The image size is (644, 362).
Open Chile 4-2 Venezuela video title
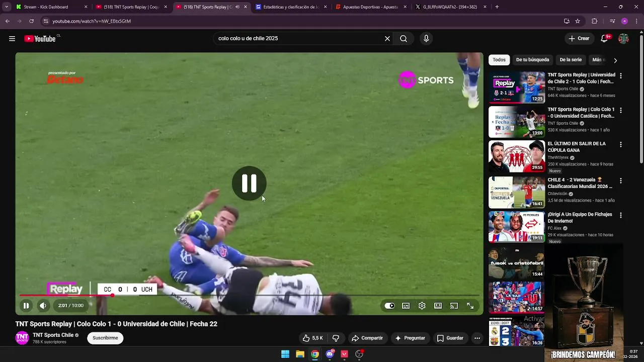[580, 183]
